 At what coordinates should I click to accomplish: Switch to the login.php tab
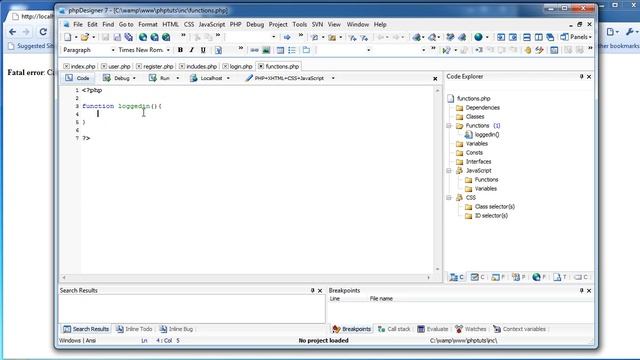[238, 66]
